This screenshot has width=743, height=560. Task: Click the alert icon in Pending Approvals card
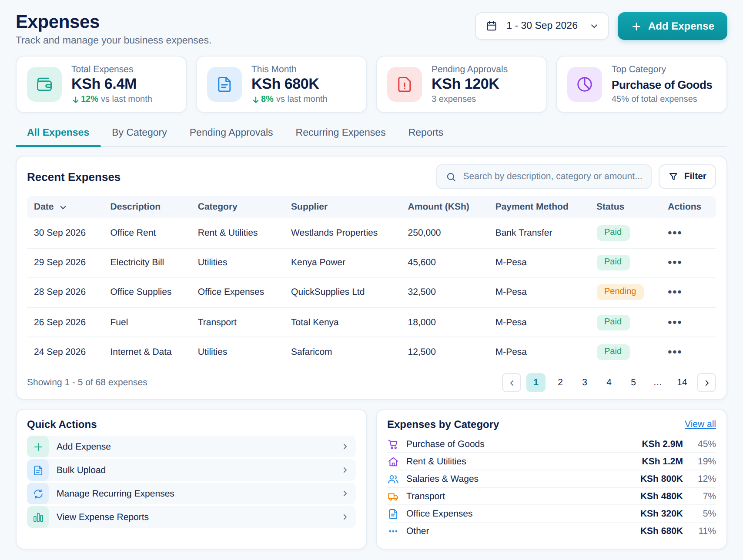[x=405, y=84]
